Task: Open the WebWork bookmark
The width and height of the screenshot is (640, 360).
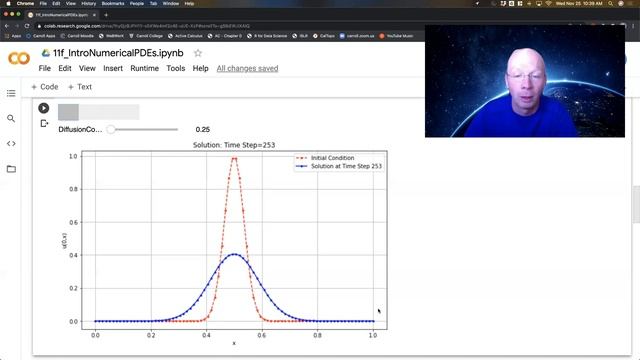Action: tap(111, 36)
